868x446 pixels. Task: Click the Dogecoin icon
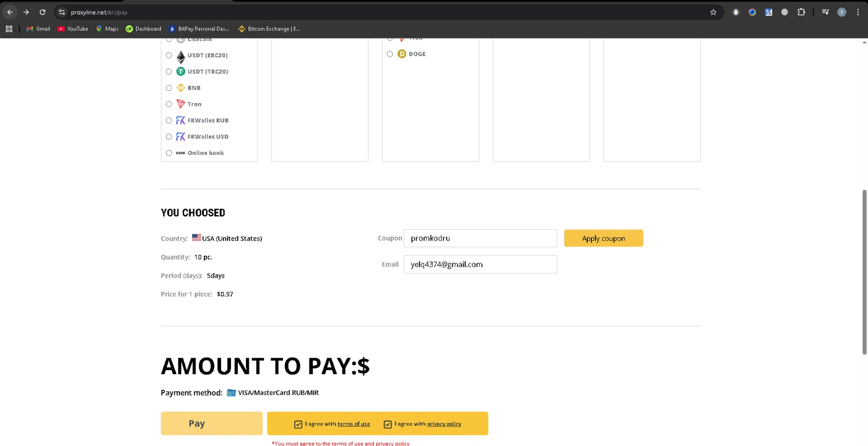click(402, 54)
